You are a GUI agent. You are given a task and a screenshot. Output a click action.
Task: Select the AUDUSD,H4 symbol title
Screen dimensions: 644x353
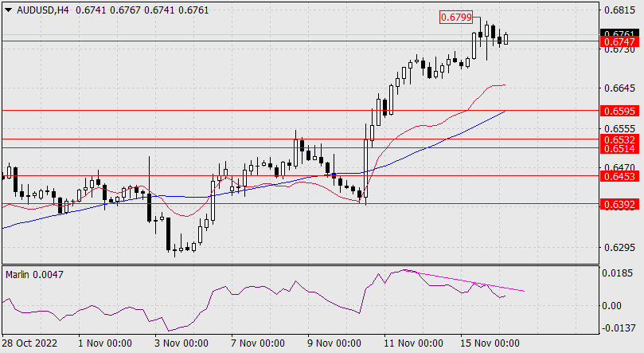[x=43, y=10]
